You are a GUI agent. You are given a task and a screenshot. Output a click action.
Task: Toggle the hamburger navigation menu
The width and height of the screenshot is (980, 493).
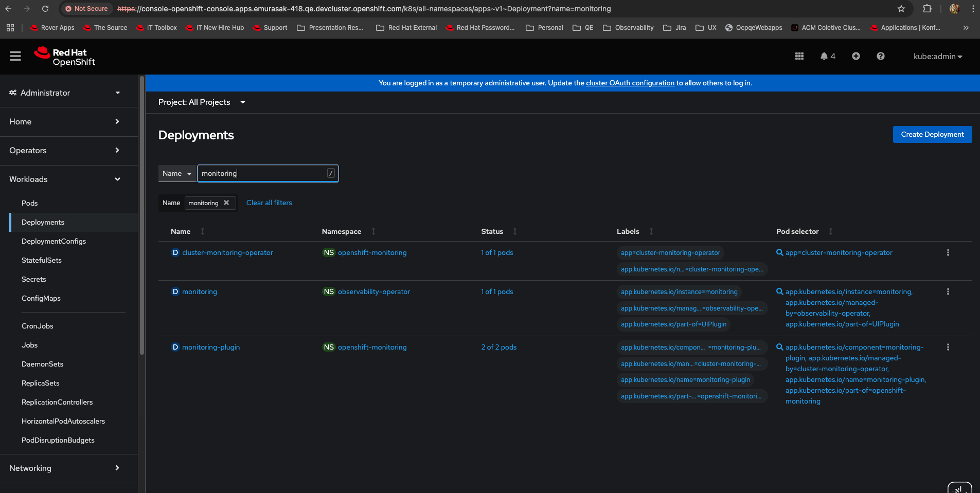pos(15,57)
